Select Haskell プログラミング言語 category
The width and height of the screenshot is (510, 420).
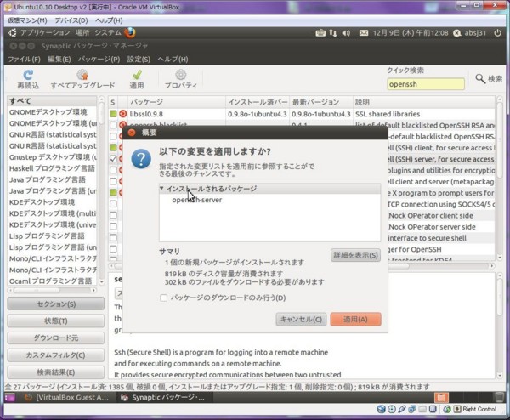tap(52, 168)
